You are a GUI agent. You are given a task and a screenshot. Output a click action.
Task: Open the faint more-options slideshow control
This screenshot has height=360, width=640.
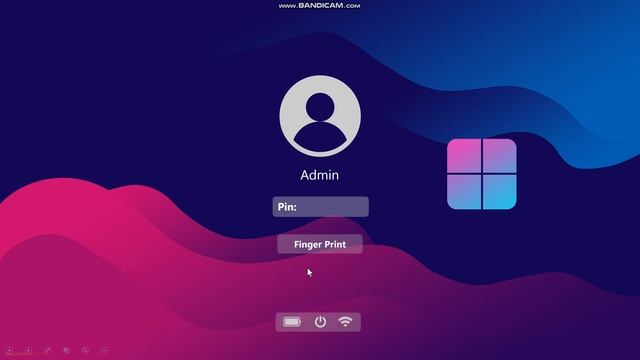104,350
